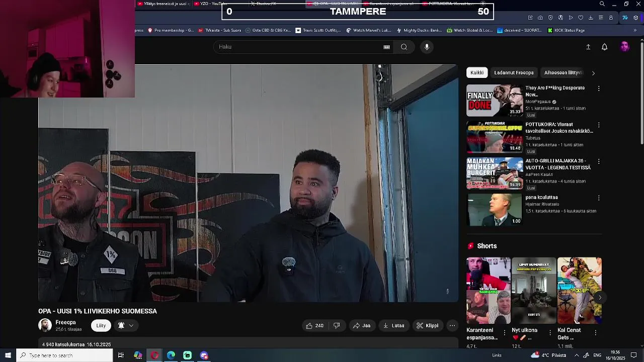
Task: Open Windows Start menu
Action: (8, 355)
